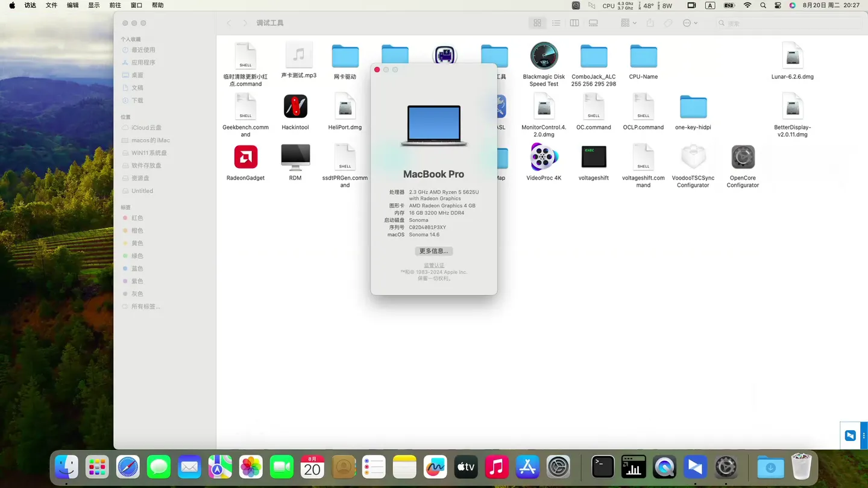
Task: Open RadeonGadget application
Action: (x=245, y=157)
